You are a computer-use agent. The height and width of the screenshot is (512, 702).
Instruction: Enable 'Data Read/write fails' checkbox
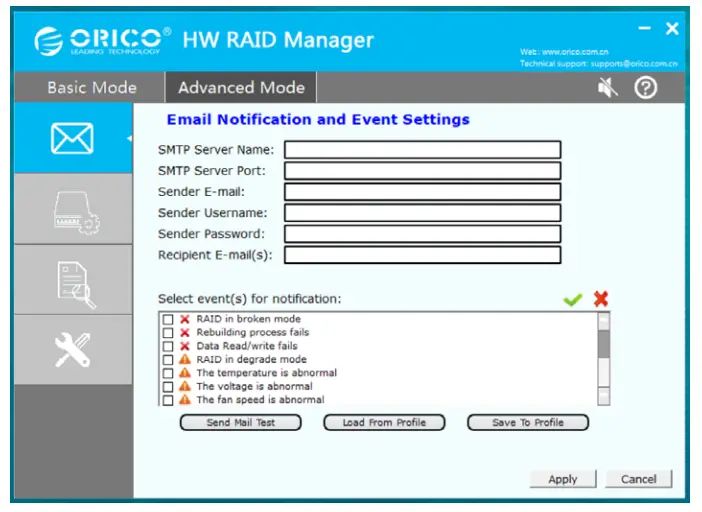click(168, 346)
